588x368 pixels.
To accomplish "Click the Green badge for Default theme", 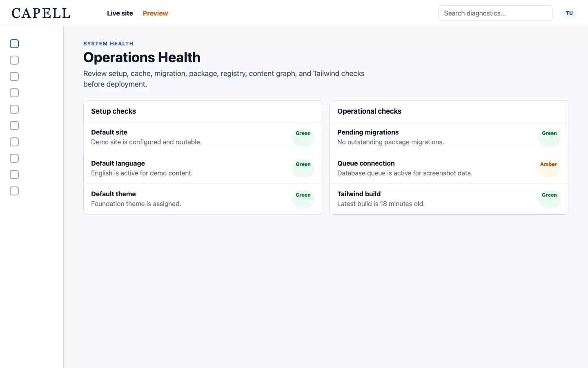I will (x=303, y=199).
